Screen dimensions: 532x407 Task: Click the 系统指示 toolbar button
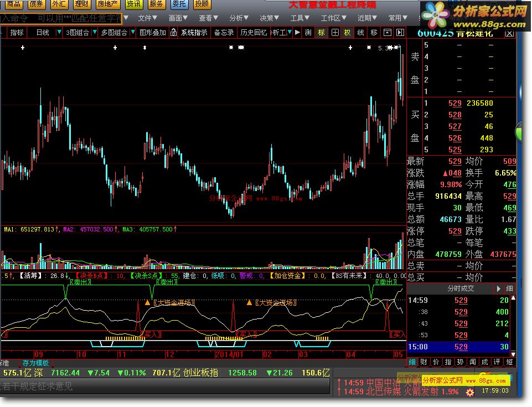click(194, 32)
